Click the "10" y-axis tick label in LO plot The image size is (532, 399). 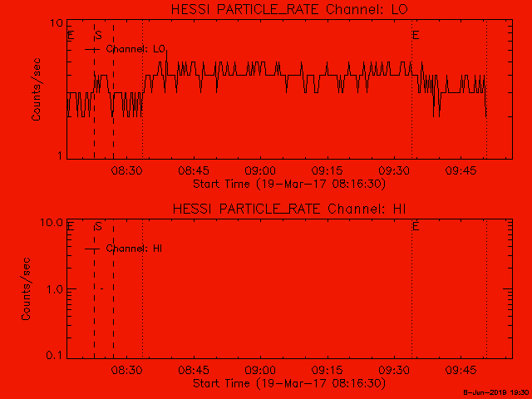coord(57,23)
